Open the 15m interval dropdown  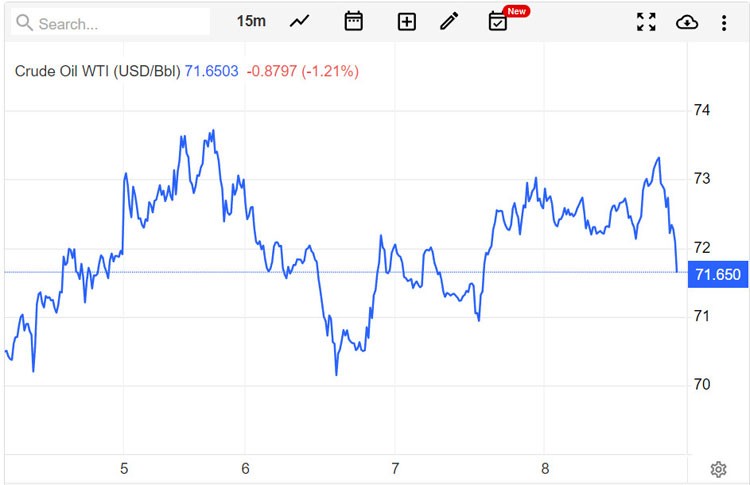pyautogui.click(x=251, y=21)
